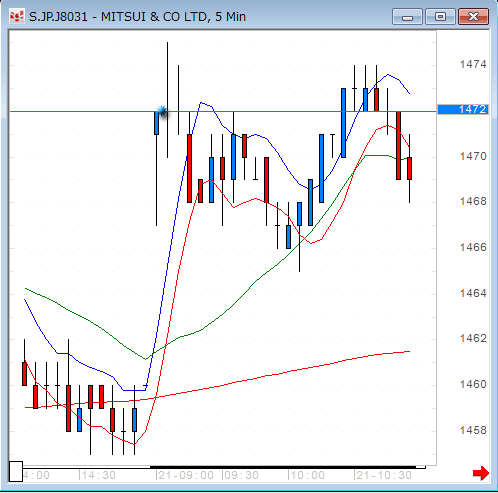Maximize the chart window
Image resolution: width=498 pixels, height=493 pixels.
(440, 16)
